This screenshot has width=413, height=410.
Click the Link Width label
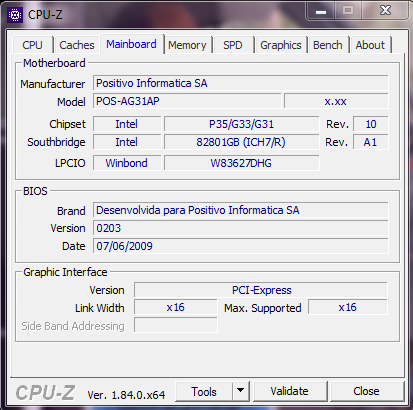tap(100, 308)
